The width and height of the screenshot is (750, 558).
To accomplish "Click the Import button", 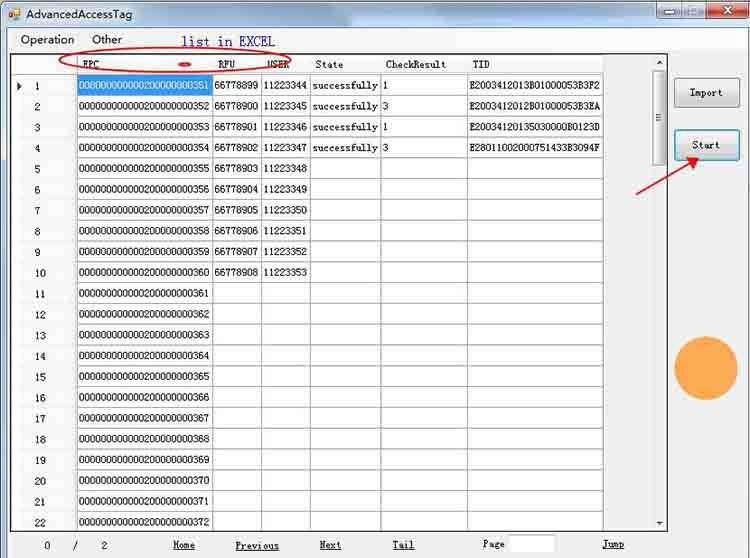I will [706, 93].
